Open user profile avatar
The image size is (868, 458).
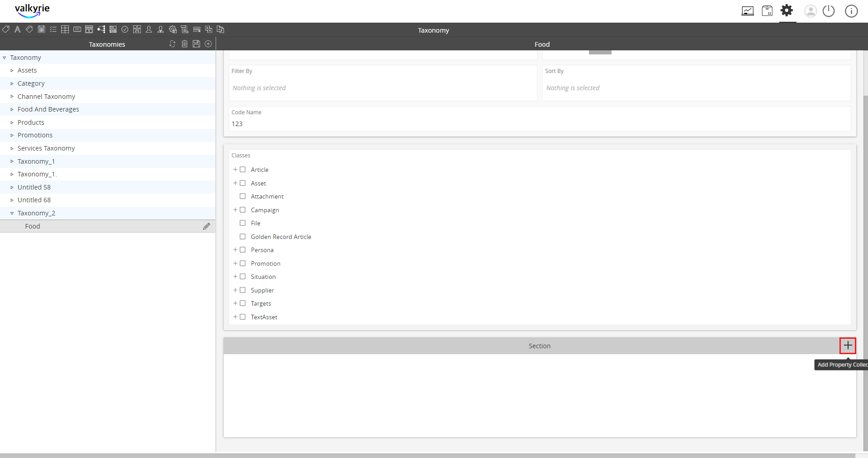point(810,11)
